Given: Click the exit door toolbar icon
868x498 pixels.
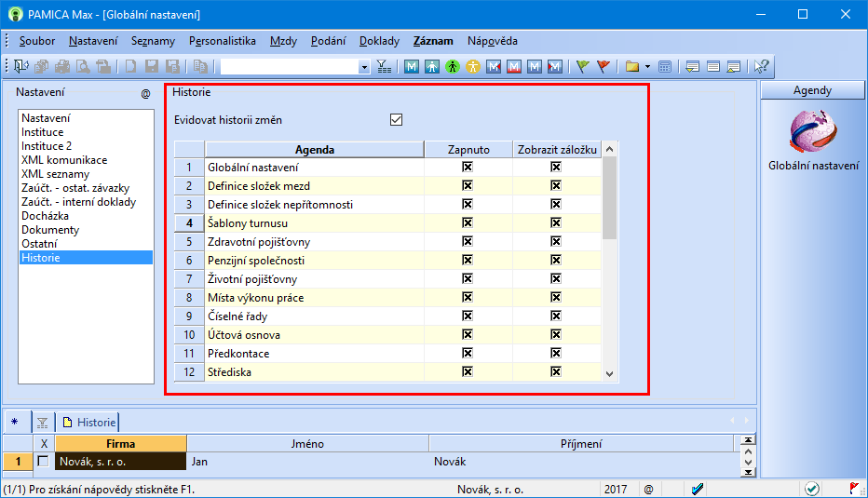Looking at the screenshot, I should click(x=21, y=66).
